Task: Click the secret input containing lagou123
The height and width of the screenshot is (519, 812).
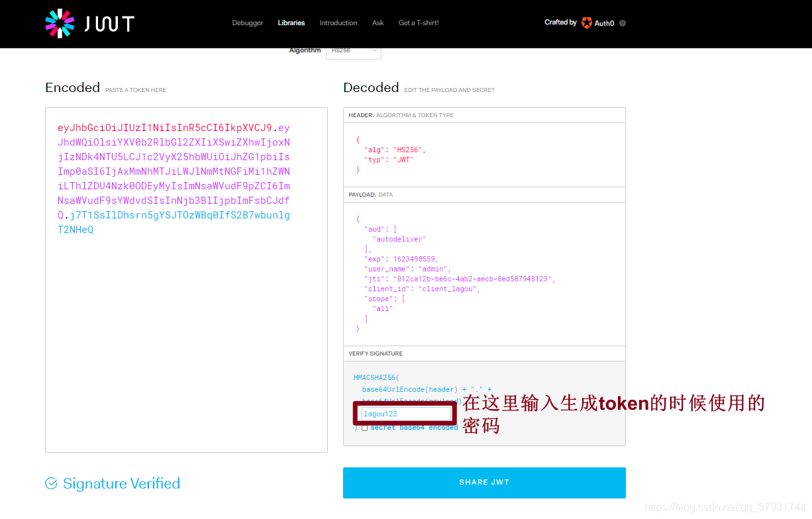Action: coord(406,414)
